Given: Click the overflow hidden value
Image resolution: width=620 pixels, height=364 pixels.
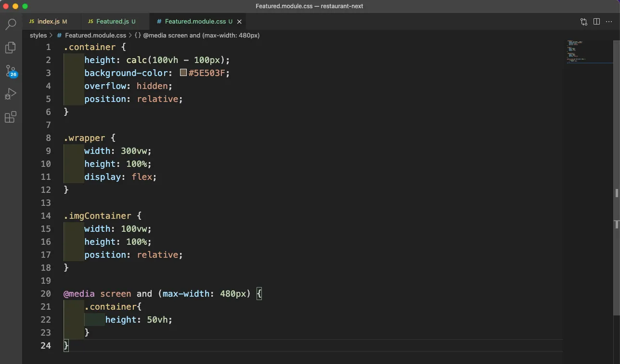Looking at the screenshot, I should click(152, 86).
